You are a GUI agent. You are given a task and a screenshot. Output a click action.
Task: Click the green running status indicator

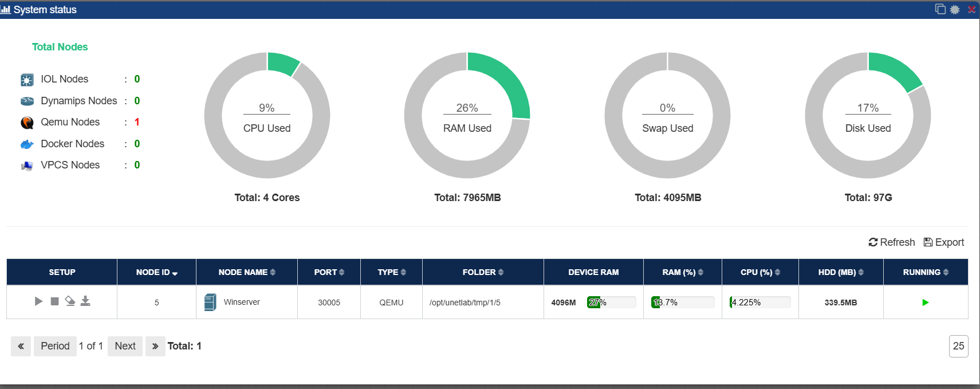point(926,302)
